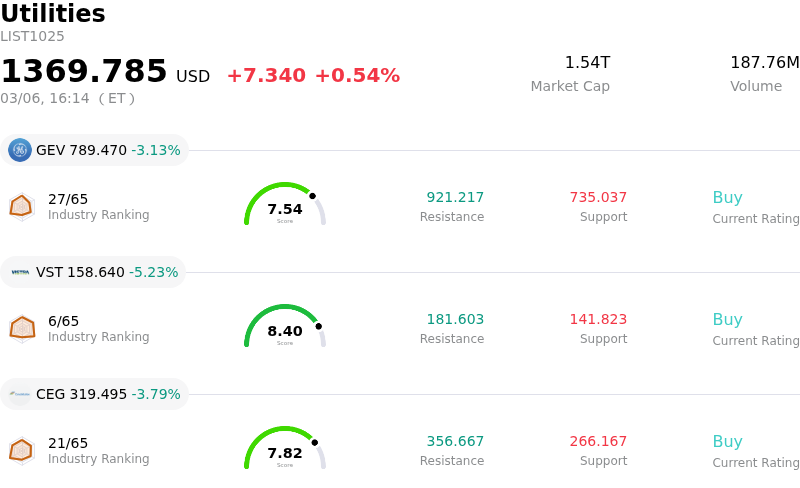Click the VST company logo icon
Screen dimensions: 800x488
[20, 272]
